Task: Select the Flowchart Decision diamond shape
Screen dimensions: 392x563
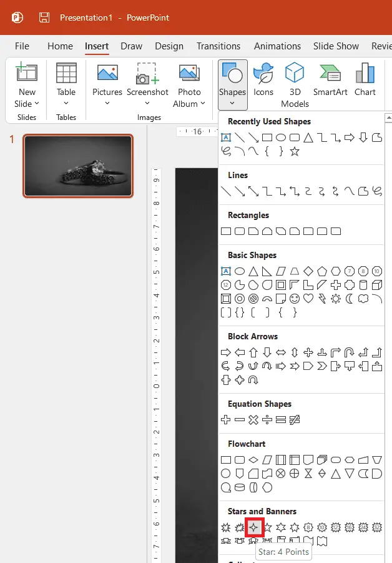Action: (253, 460)
